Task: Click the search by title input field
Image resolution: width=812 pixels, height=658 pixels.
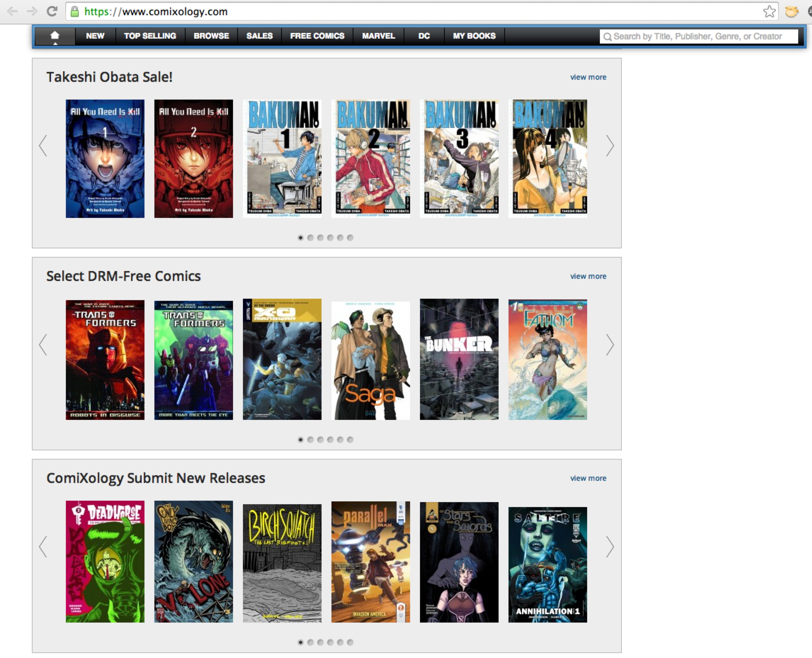Action: [699, 36]
